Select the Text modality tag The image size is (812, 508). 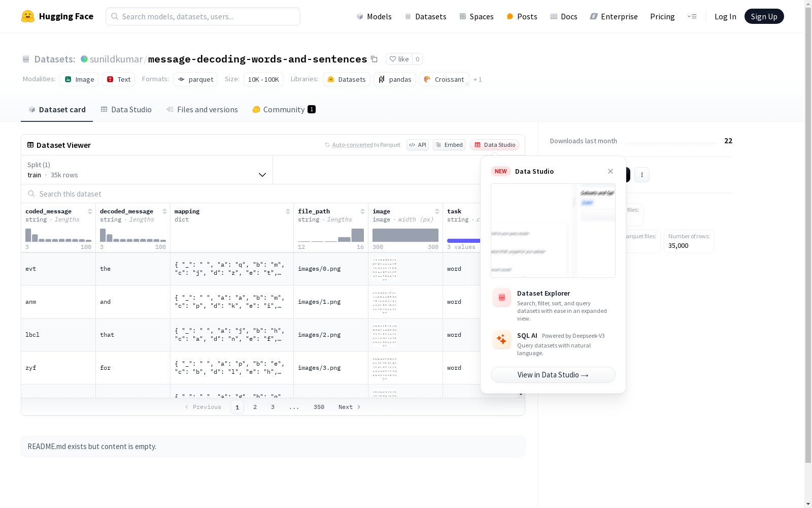coord(119,79)
